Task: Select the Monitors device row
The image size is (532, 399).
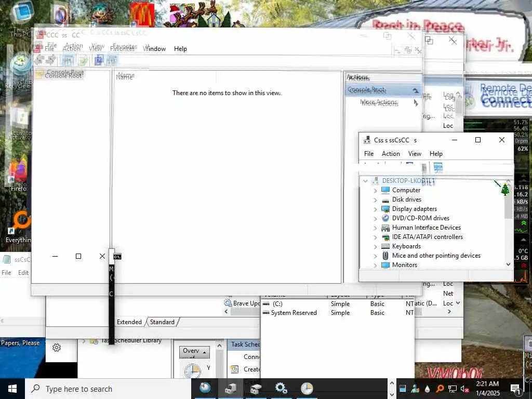Action: click(404, 265)
